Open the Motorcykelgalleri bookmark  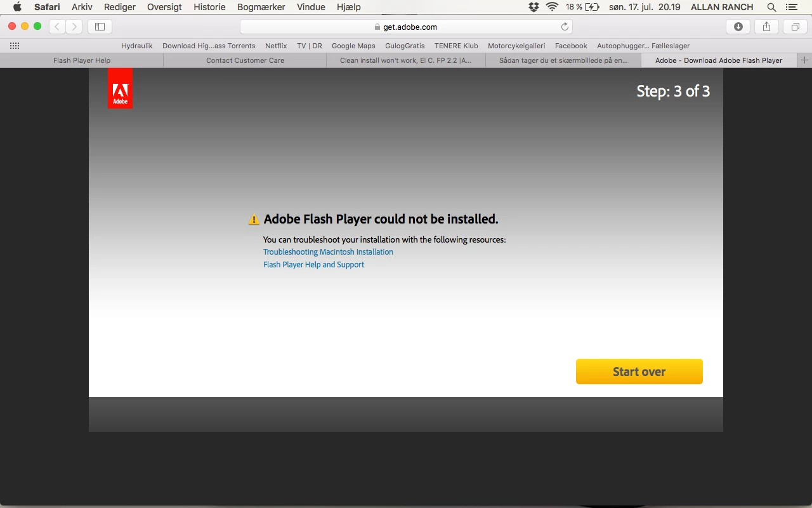point(516,46)
